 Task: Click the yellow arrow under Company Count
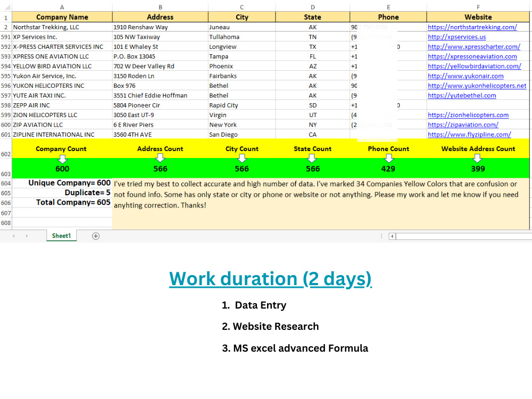[x=62, y=157]
